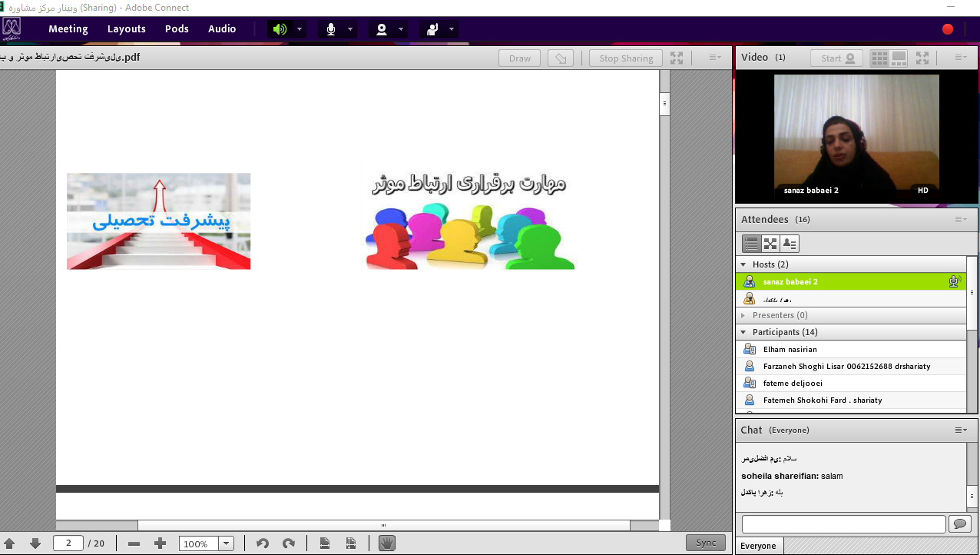Click the Stop Sharing button
The height and width of the screenshot is (555, 980).
pyautogui.click(x=626, y=58)
